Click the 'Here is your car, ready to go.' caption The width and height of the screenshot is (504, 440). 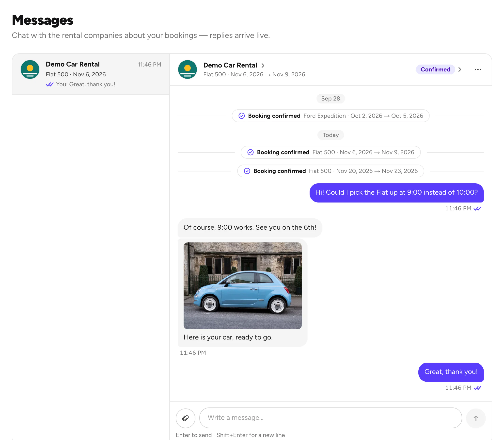(x=228, y=337)
